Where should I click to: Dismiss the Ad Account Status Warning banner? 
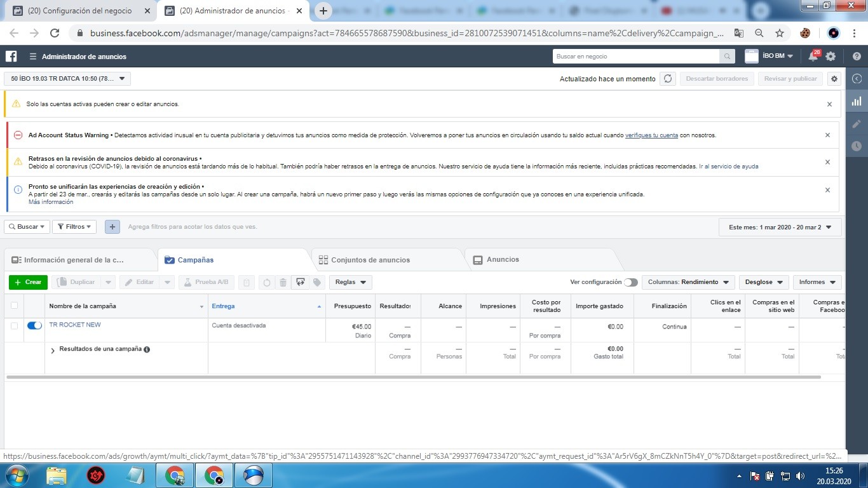coord(827,135)
